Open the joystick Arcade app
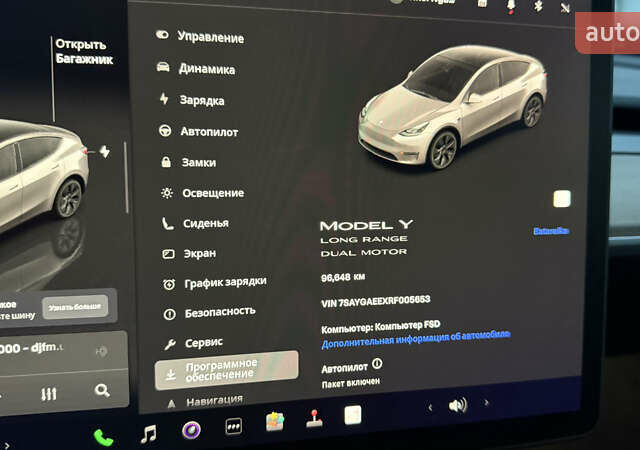 click(314, 419)
